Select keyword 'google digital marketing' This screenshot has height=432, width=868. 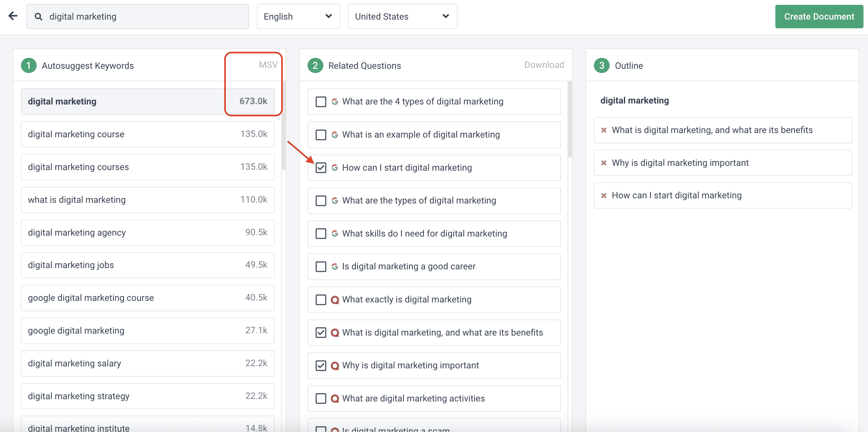coord(148,331)
